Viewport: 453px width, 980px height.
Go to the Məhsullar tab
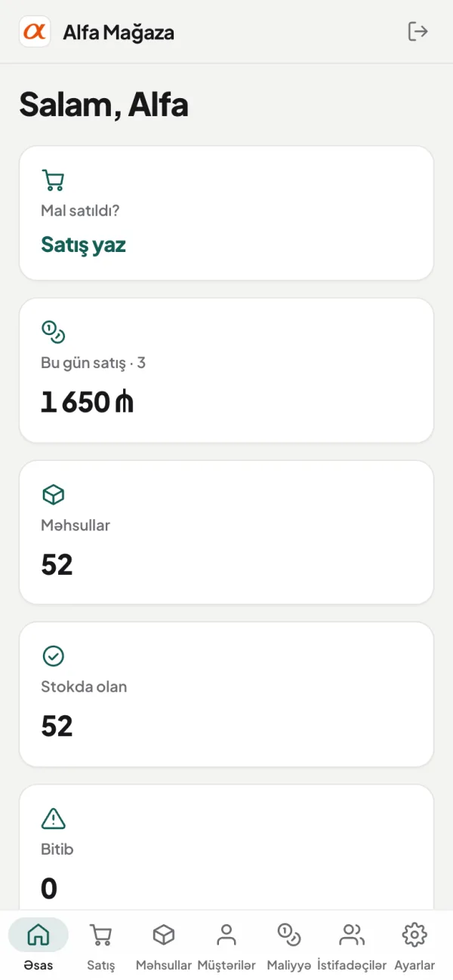click(x=164, y=945)
